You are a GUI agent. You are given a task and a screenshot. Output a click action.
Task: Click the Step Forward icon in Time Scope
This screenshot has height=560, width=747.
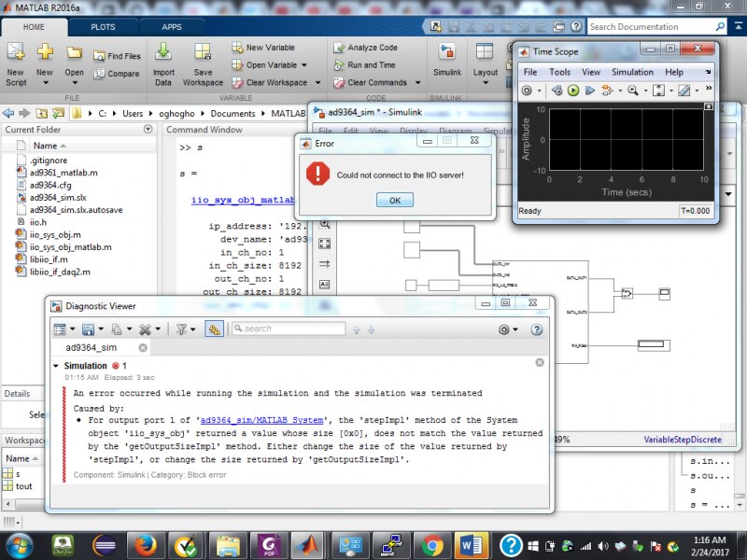(x=591, y=91)
